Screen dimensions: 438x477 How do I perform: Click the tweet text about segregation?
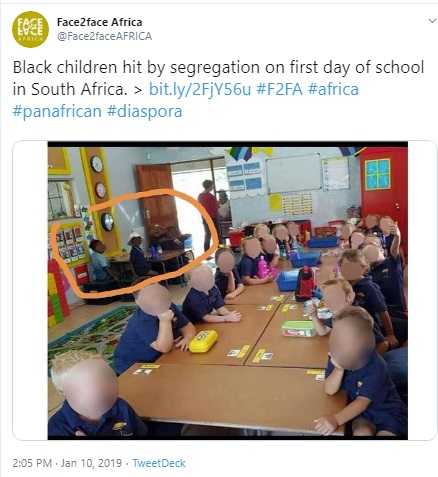point(218,78)
